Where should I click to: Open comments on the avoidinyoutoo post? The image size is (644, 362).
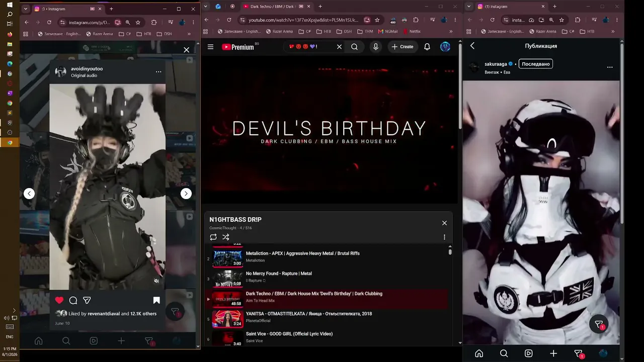(x=73, y=300)
